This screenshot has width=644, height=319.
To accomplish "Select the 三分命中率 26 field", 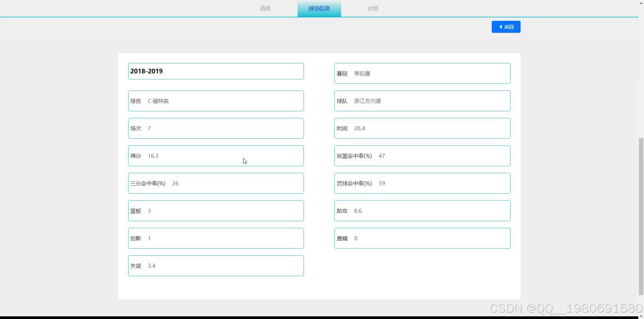I will point(216,183).
